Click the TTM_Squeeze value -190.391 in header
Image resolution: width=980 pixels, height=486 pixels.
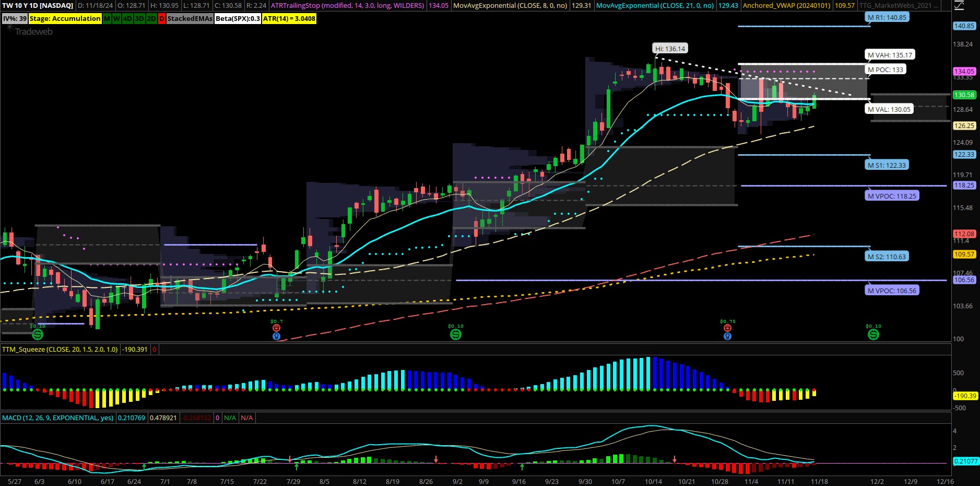coord(135,349)
